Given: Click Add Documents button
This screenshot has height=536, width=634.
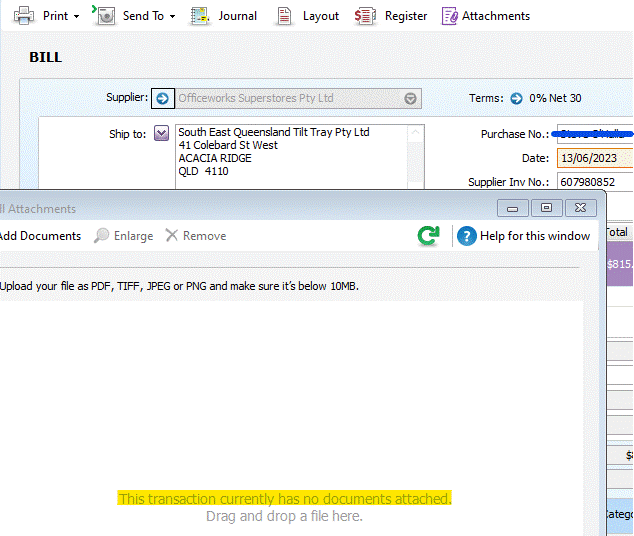Looking at the screenshot, I should 40,236.
